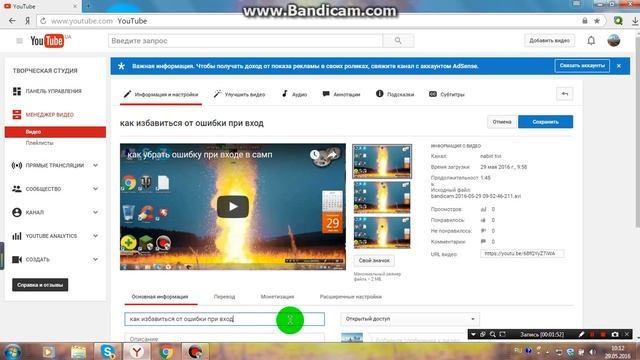The width and height of the screenshot is (640, 360).
Task: Open 'Улучшить видео' tab
Action: (x=239, y=94)
